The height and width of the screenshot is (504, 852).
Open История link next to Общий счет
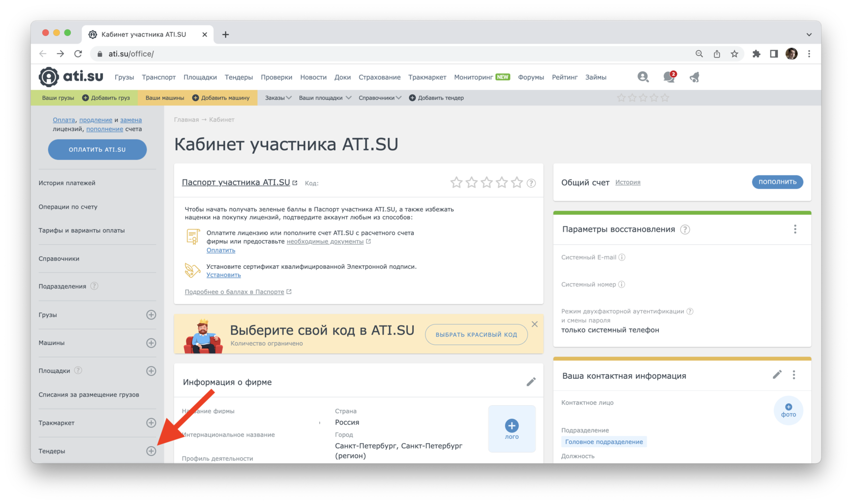click(x=628, y=183)
